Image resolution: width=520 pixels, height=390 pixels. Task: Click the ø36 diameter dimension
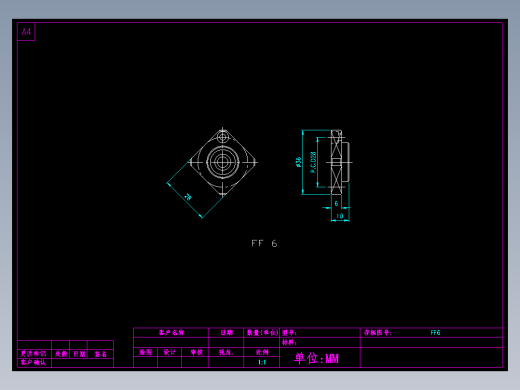[x=298, y=162]
